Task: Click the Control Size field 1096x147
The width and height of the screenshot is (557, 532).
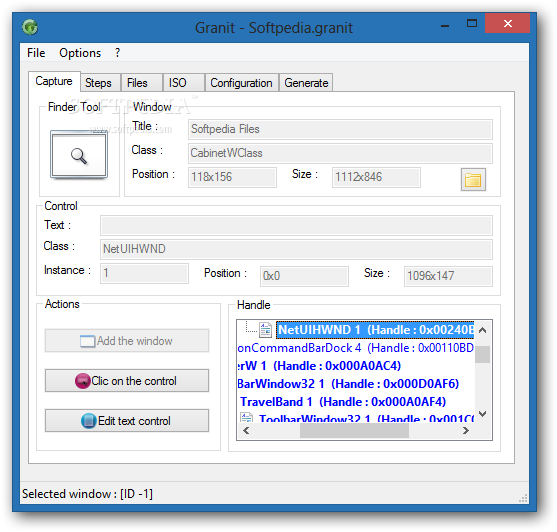Action: point(448,276)
